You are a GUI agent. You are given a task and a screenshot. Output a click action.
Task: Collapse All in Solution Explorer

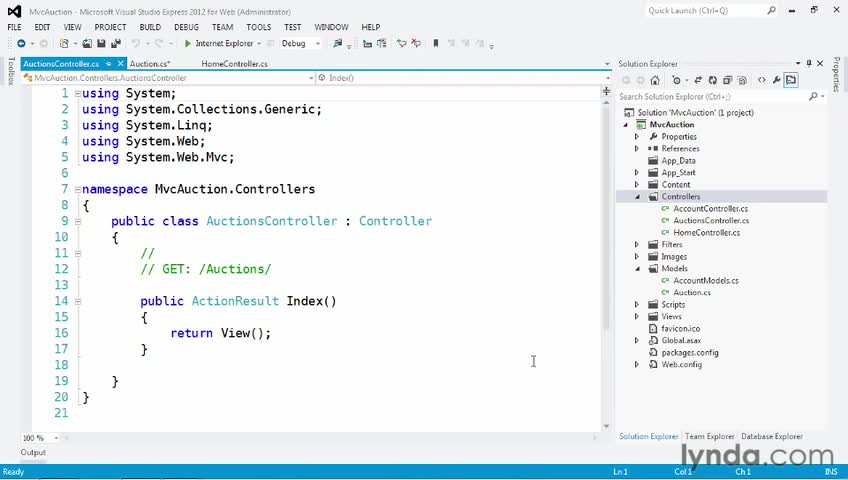(727, 80)
